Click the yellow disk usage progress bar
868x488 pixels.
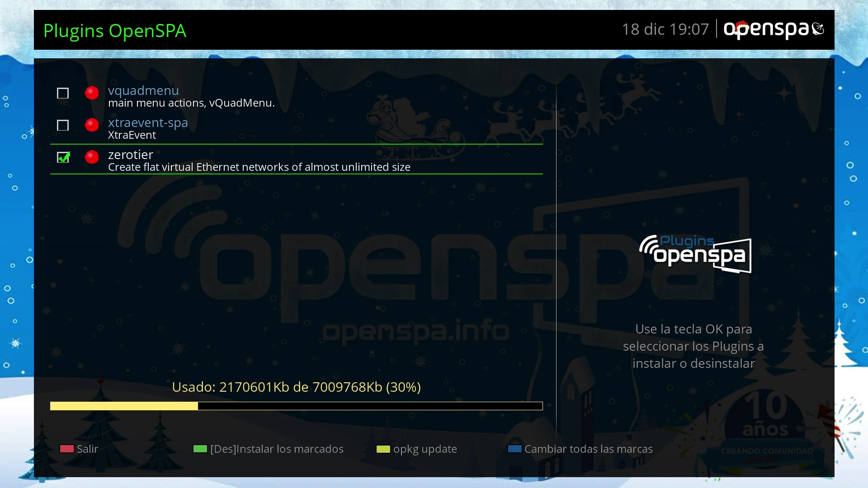pyautogui.click(x=296, y=406)
